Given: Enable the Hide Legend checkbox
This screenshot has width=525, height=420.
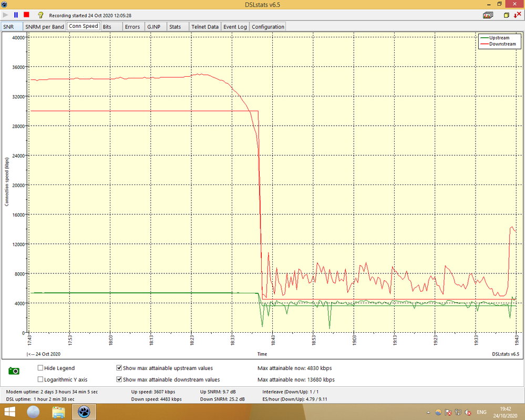Looking at the screenshot, I should 40,368.
